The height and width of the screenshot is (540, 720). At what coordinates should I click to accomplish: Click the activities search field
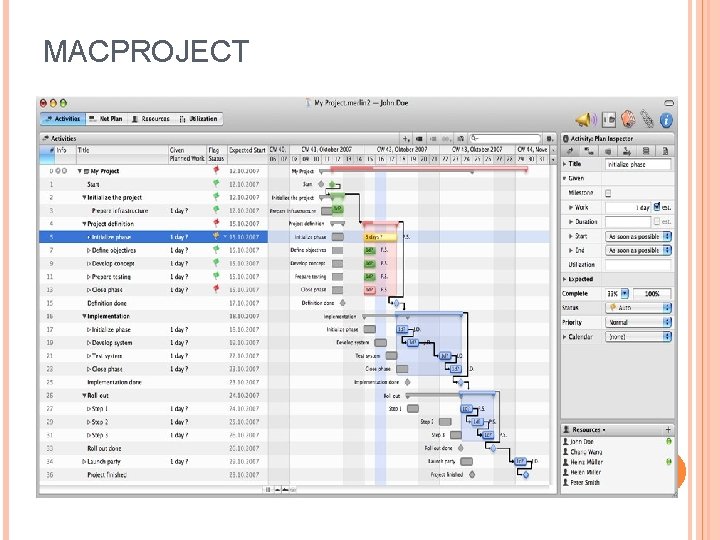(x=505, y=138)
